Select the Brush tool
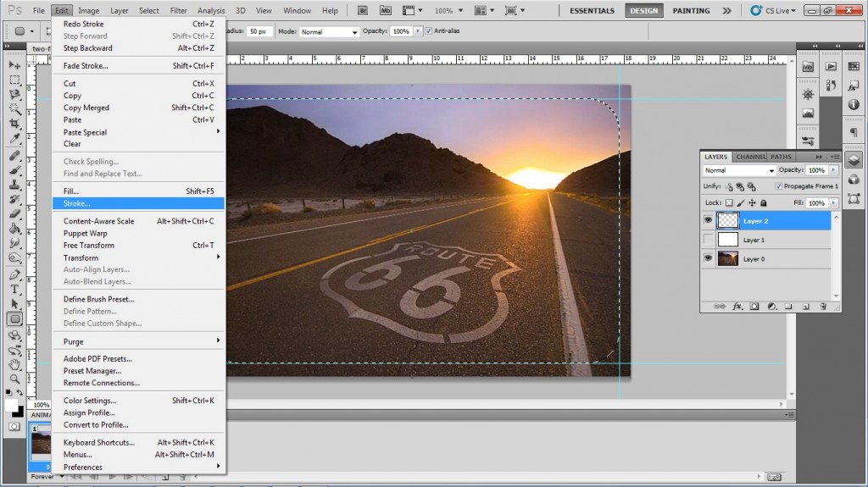868x487 pixels. pyautogui.click(x=14, y=170)
